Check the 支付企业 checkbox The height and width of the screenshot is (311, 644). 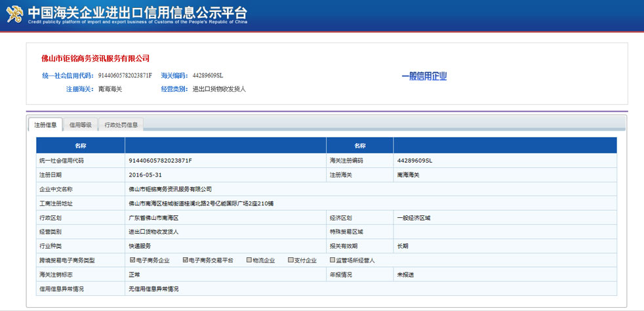(291, 260)
